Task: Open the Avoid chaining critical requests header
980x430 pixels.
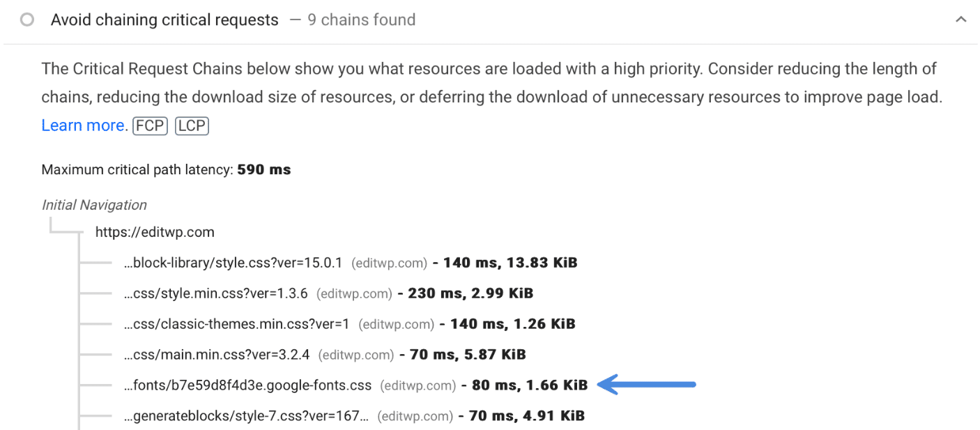Action: point(164,20)
